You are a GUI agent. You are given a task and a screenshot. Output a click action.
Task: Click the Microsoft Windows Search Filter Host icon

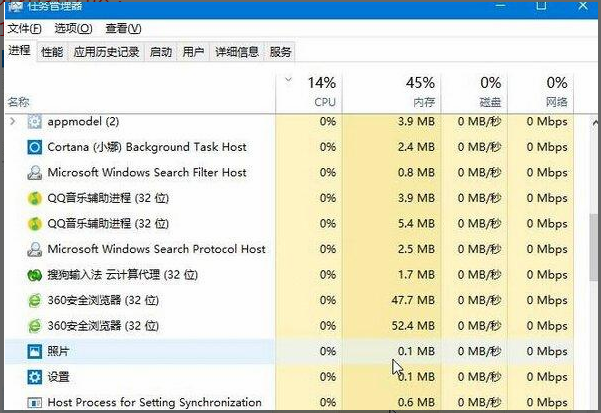click(35, 172)
